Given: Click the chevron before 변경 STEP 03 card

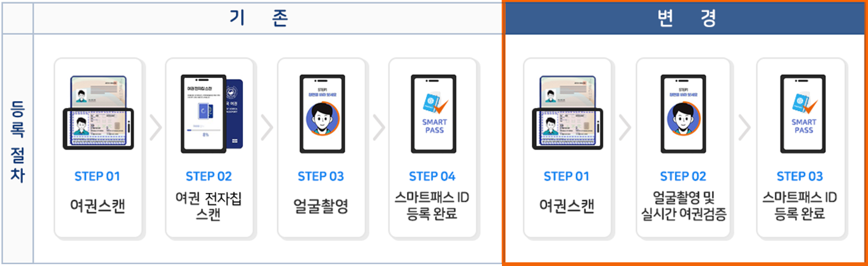Looking at the screenshot, I should tap(744, 127).
